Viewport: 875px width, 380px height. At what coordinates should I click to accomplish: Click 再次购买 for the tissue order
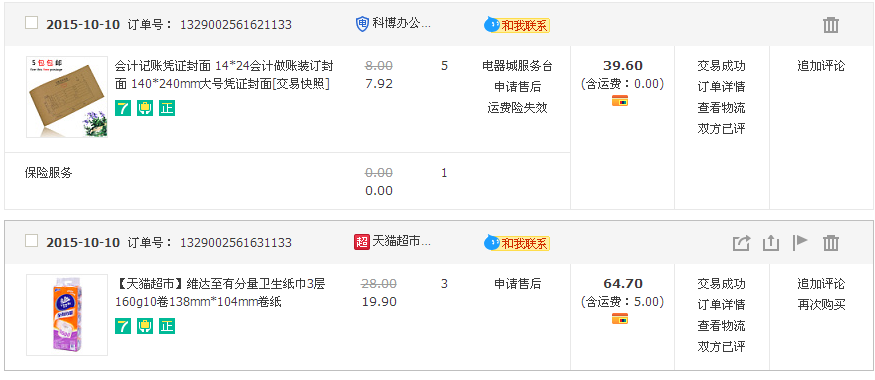point(821,305)
